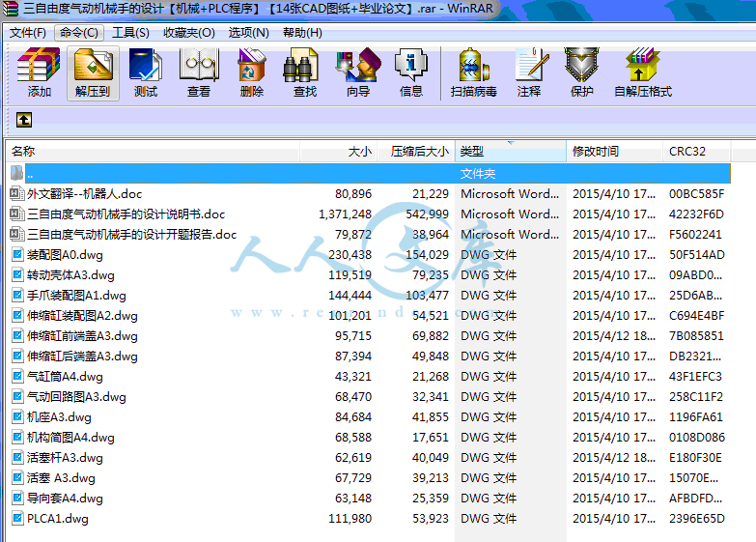The width and height of the screenshot is (756, 542).
Task: Sort by the 大小 column header
Action: [x=338, y=152]
